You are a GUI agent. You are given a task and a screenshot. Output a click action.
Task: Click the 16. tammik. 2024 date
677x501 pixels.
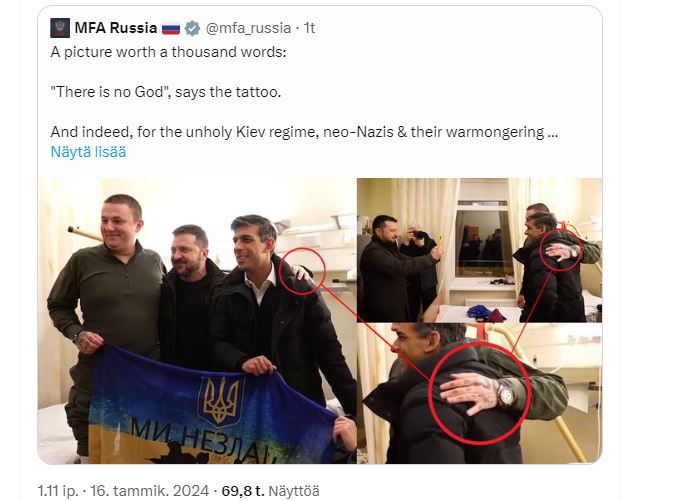tap(149, 491)
